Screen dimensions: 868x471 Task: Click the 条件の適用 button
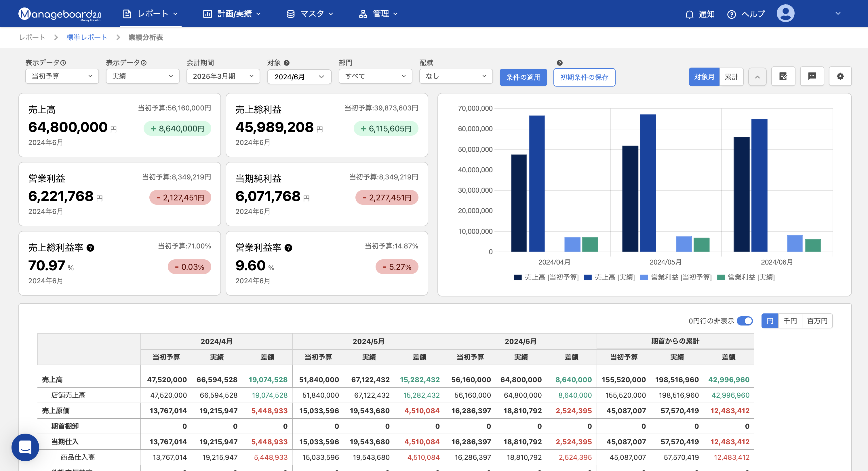pos(523,77)
